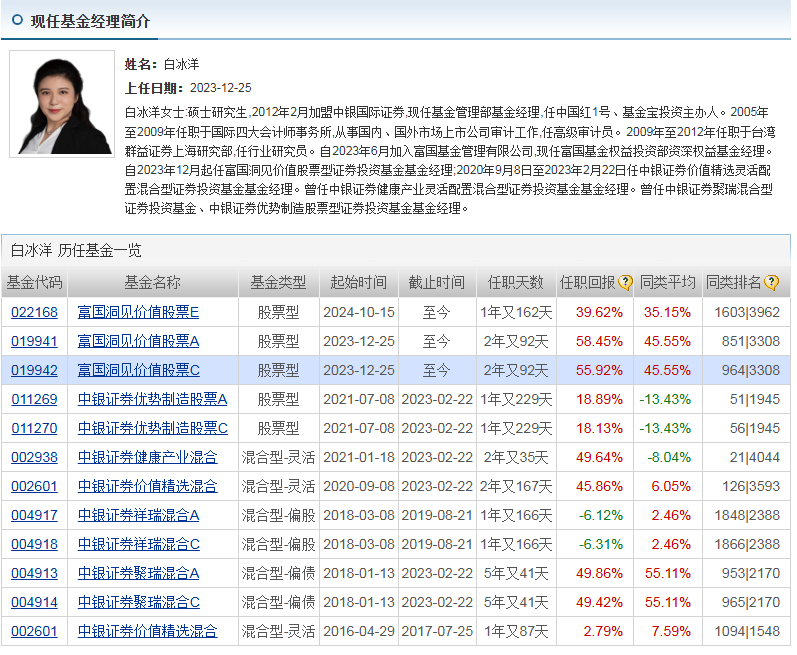Image resolution: width=797 pixels, height=655 pixels.
Task: Click fund code 011269
Action: click(35, 399)
